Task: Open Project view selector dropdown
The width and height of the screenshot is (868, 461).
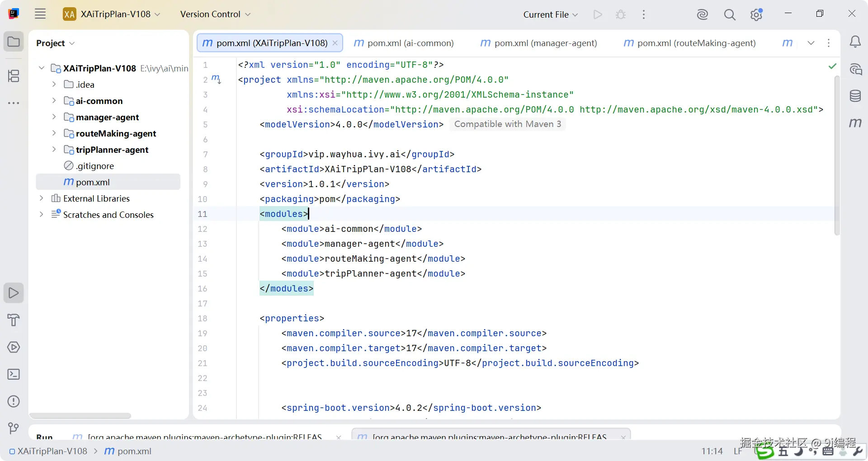Action: pyautogui.click(x=55, y=43)
